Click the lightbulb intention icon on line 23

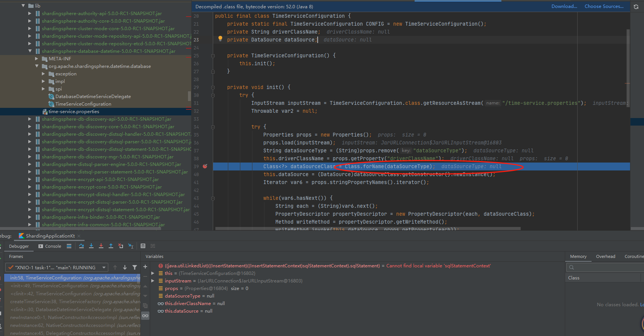(220, 39)
